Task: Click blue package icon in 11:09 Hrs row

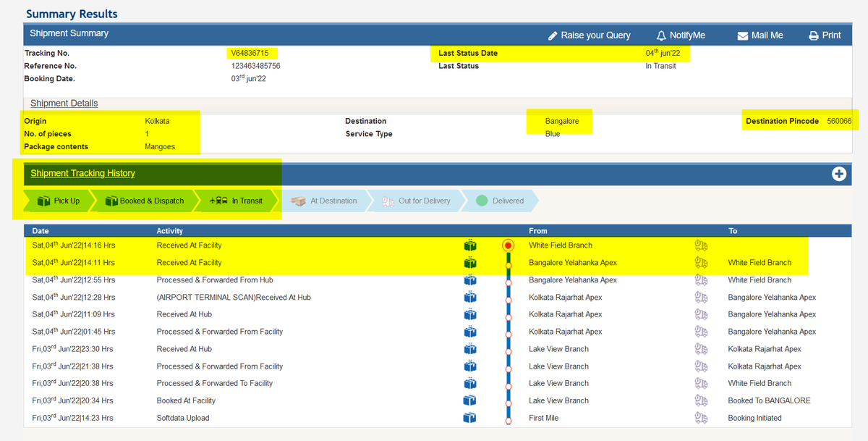Action: point(470,314)
